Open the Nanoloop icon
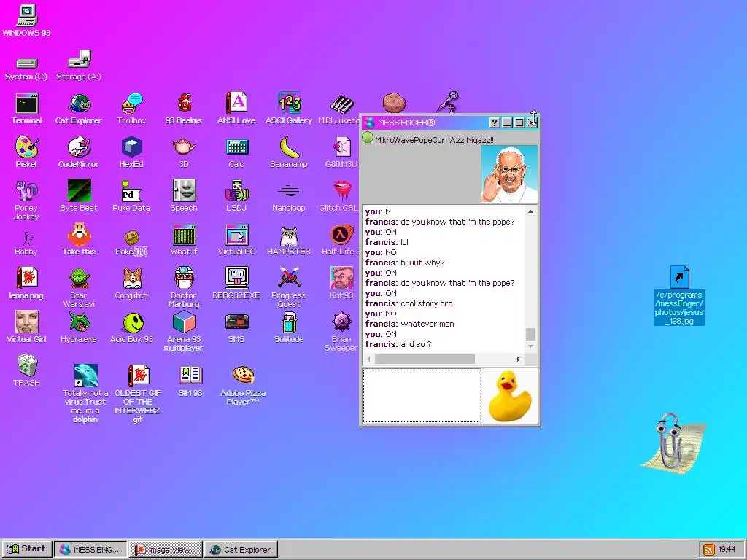 [289, 191]
